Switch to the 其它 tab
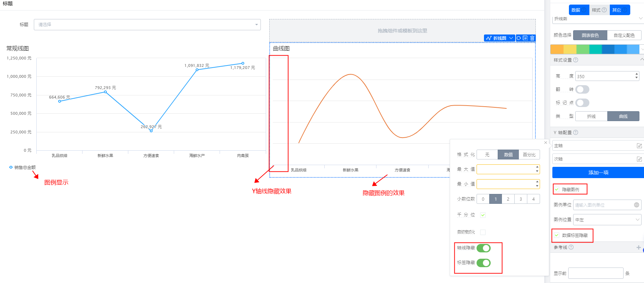The image size is (644, 283). click(620, 10)
